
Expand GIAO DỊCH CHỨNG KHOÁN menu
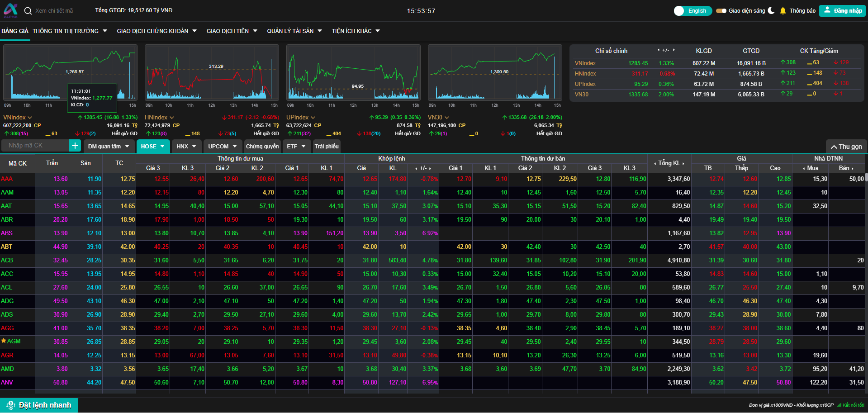[157, 31]
